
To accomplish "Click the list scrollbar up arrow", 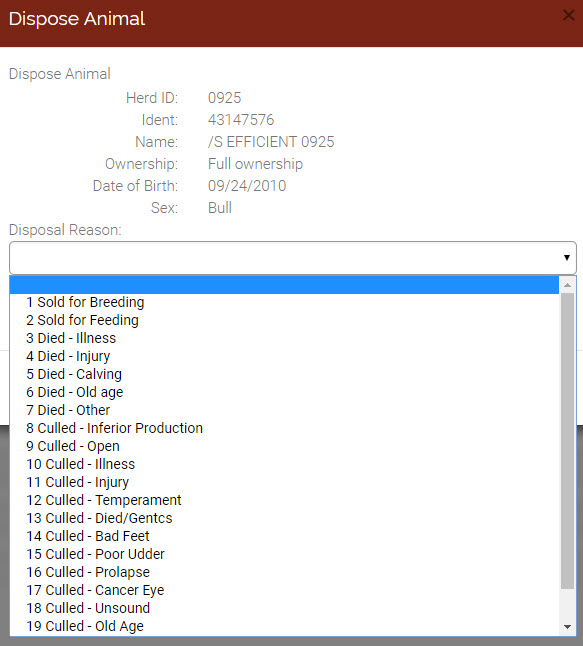I will pyautogui.click(x=567, y=285).
